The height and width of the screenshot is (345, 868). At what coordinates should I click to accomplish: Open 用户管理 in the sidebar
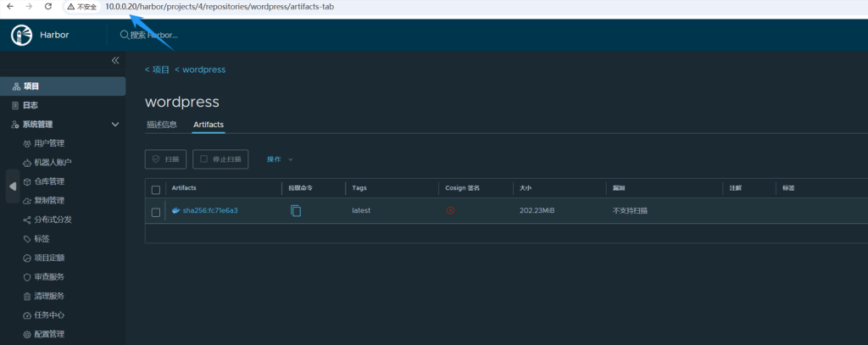[48, 143]
